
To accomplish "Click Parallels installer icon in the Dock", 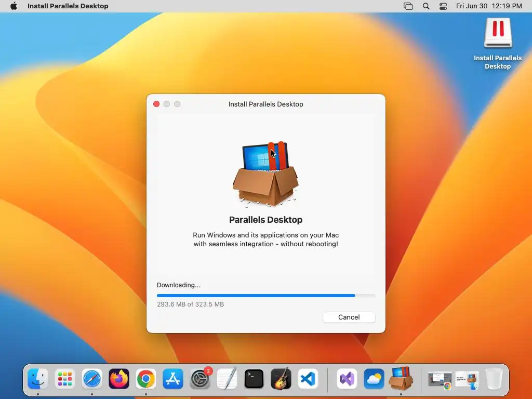I will 401,378.
